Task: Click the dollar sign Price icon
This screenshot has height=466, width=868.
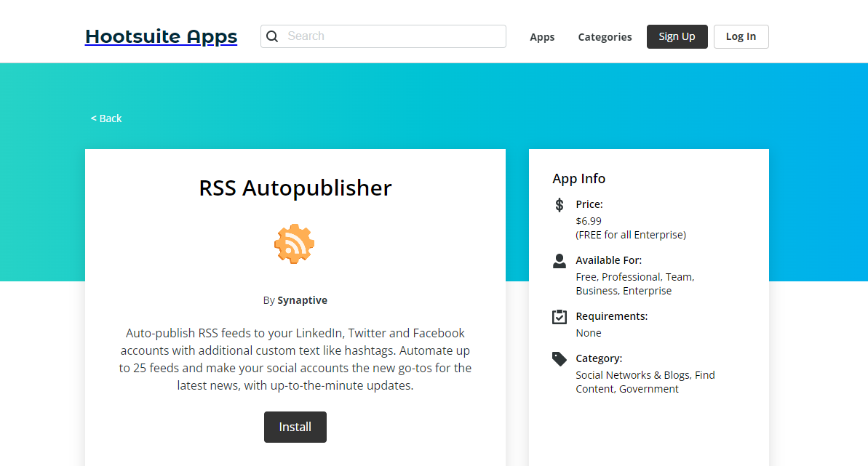Action: [559, 205]
